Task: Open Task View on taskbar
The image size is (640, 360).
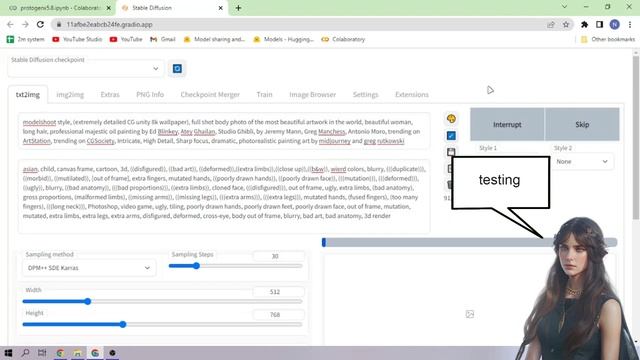Action: tap(42, 353)
